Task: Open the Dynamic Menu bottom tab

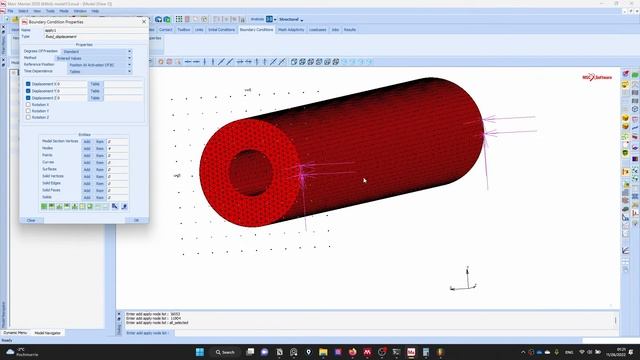Action: tap(15, 333)
